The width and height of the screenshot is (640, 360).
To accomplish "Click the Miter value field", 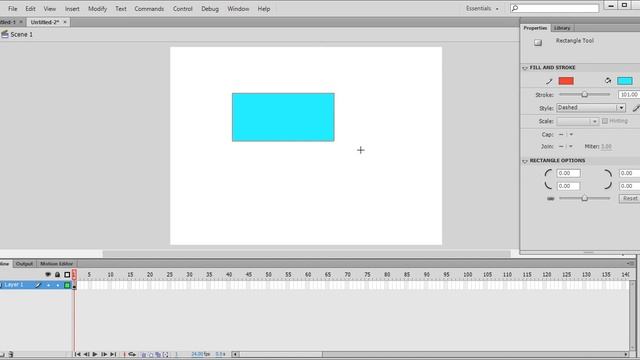I will 606,146.
